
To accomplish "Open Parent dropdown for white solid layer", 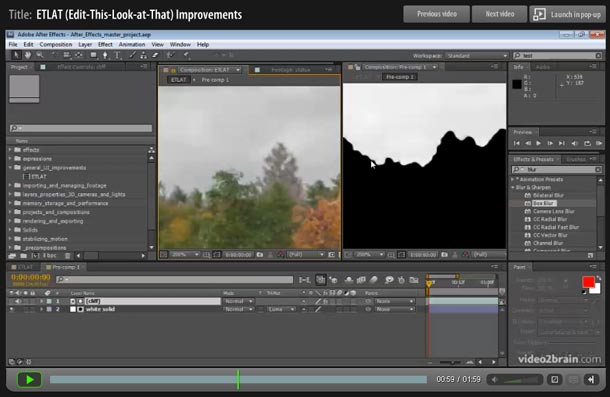I will click(x=394, y=309).
